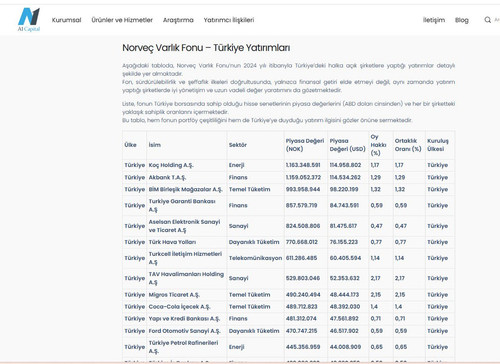Viewport: 500px width, 364px height.
Task: Click the NOK value 1.163.348.591
Action: pyautogui.click(x=303, y=165)
